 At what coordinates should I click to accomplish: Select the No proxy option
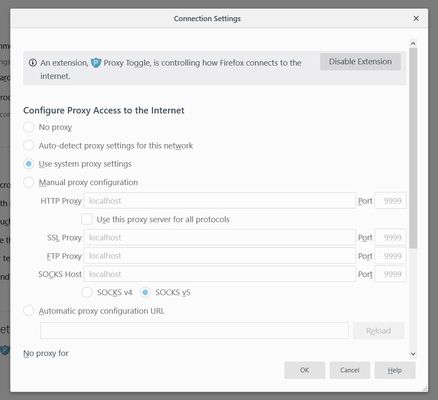pyautogui.click(x=29, y=127)
